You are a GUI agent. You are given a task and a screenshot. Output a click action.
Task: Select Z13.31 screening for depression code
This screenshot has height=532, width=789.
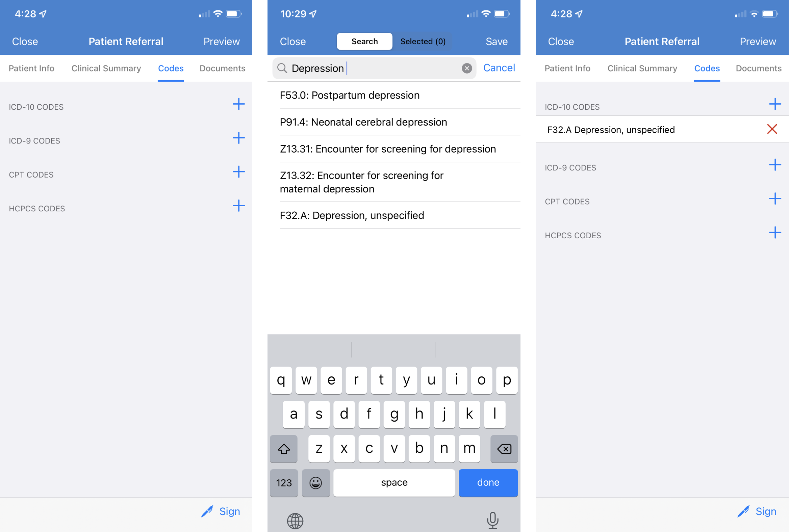[x=389, y=149]
